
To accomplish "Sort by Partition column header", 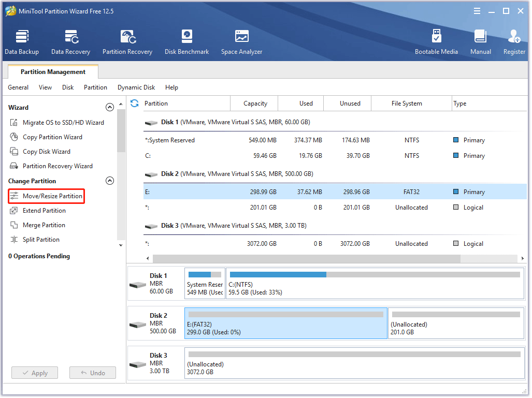I will tap(186, 104).
